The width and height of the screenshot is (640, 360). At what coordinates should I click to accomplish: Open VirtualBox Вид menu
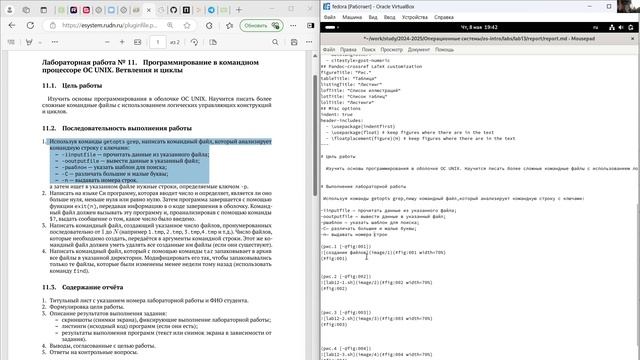pos(373,18)
